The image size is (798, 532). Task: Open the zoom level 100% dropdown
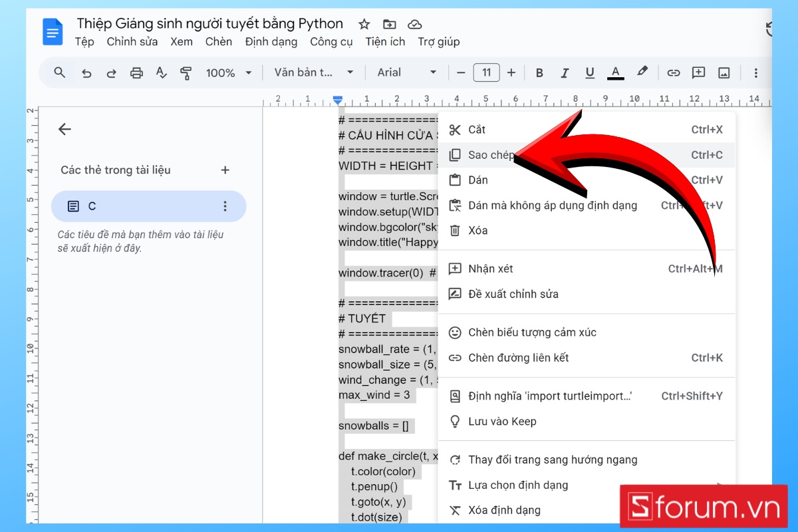point(228,72)
